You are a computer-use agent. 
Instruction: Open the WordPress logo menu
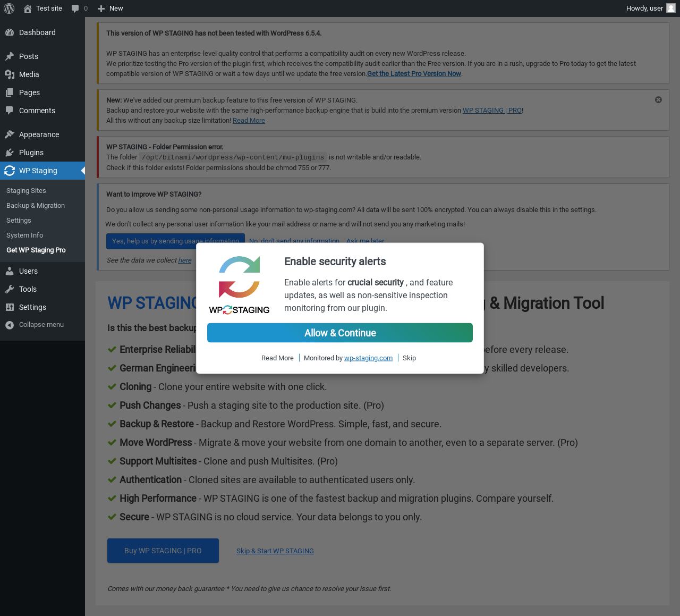pyautogui.click(x=9, y=9)
